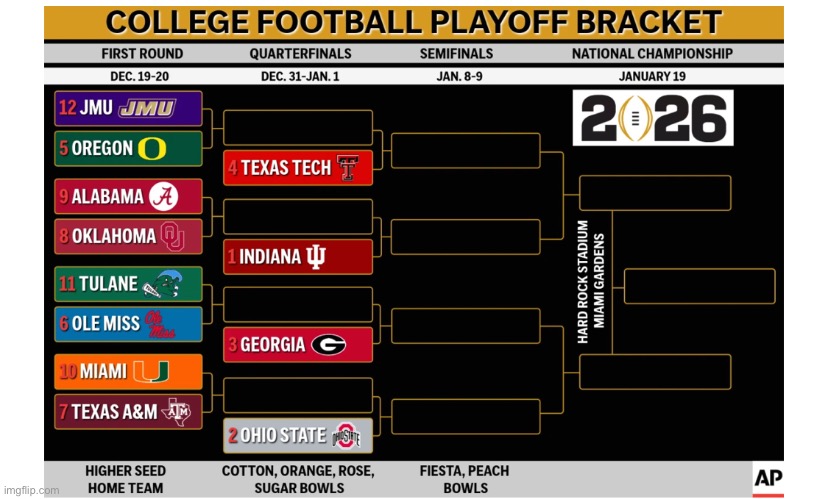Click the AP logo
The image size is (828, 499).
click(767, 477)
